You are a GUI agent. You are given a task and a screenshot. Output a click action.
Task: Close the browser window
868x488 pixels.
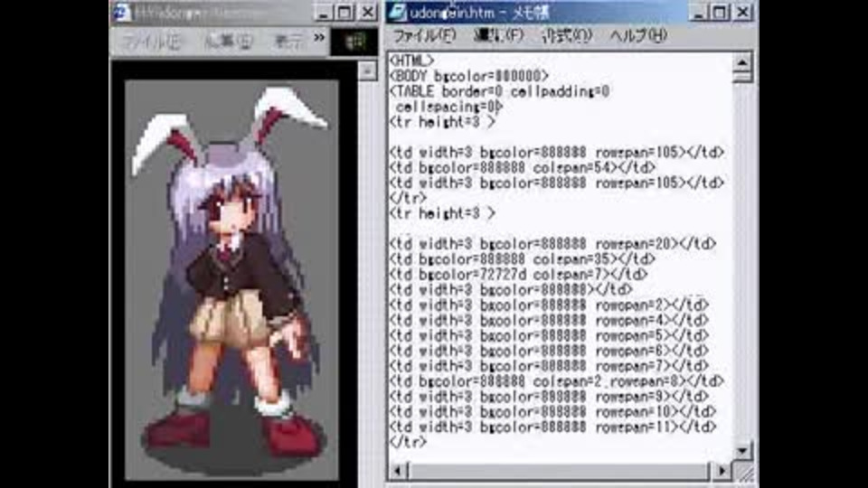[368, 12]
